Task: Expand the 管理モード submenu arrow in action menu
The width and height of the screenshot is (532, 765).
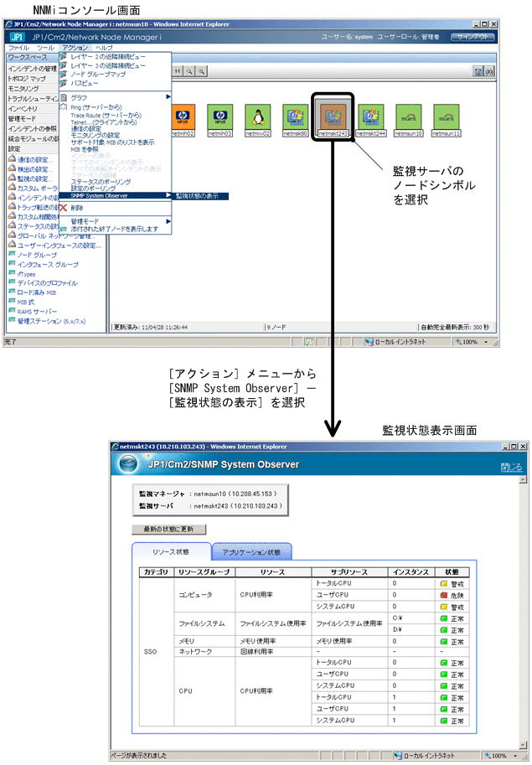Action: pyautogui.click(x=168, y=221)
